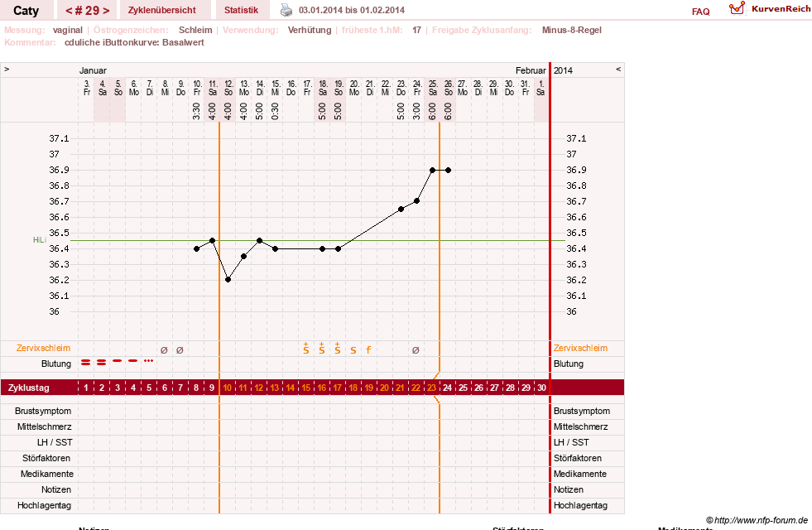
Task: Click the left Blutung row label
Action: (56, 364)
